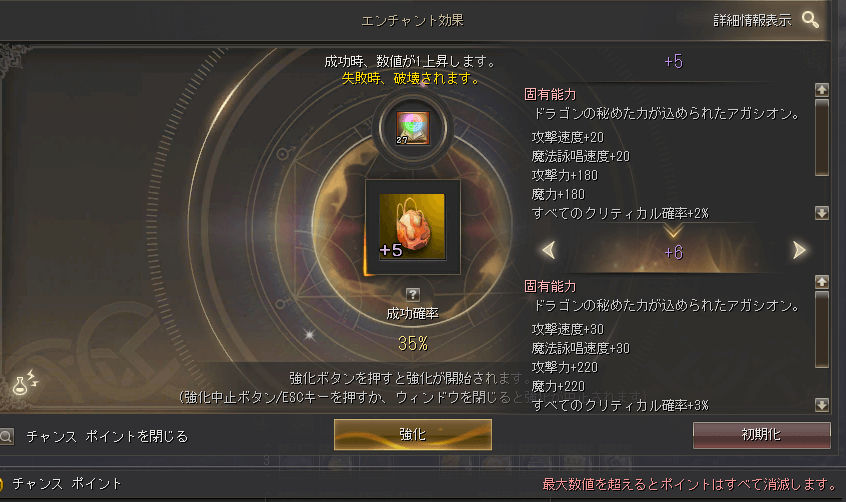
Task: Toggle チャンス ポイントを閉じる panel
Action: tap(107, 436)
